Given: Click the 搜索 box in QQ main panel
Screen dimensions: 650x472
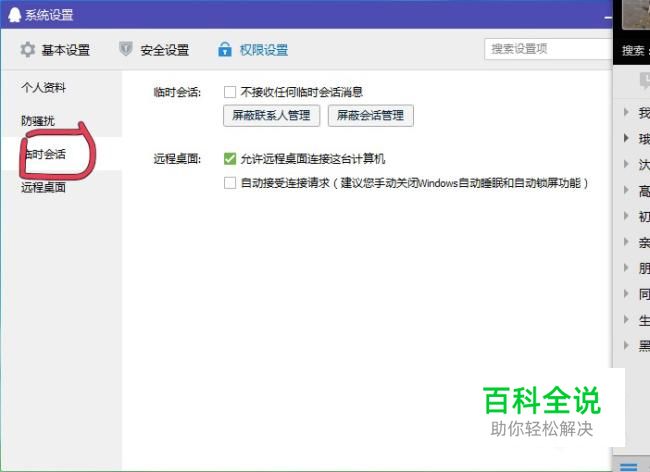Looking at the screenshot, I should (634, 51).
